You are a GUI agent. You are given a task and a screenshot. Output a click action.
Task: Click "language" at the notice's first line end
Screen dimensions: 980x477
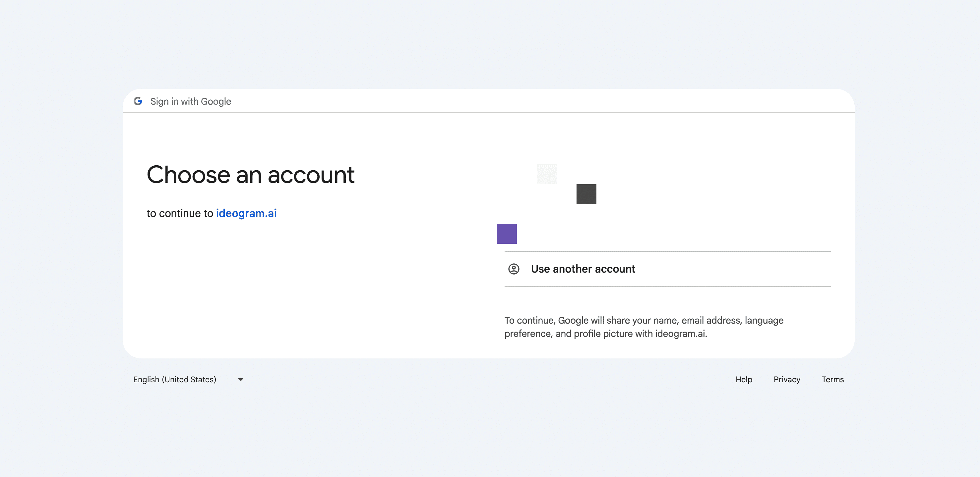[x=764, y=320]
